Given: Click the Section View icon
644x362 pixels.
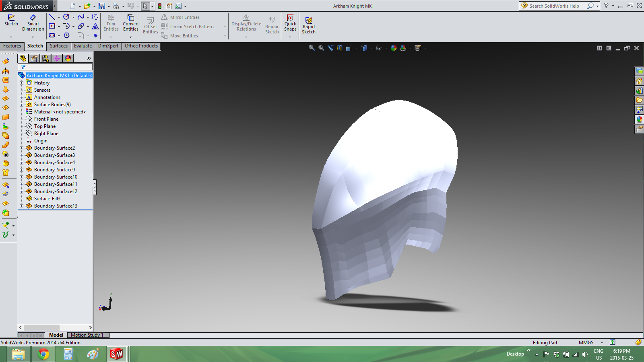Looking at the screenshot, I should (x=339, y=48).
